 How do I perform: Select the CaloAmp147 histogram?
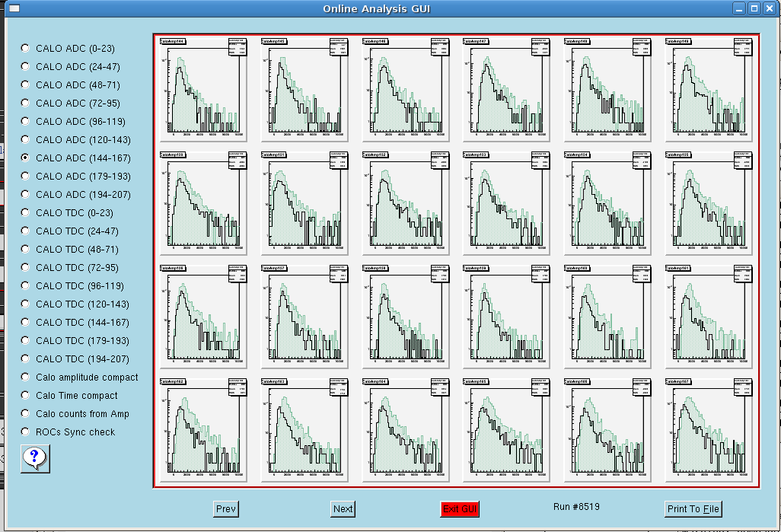coord(506,90)
